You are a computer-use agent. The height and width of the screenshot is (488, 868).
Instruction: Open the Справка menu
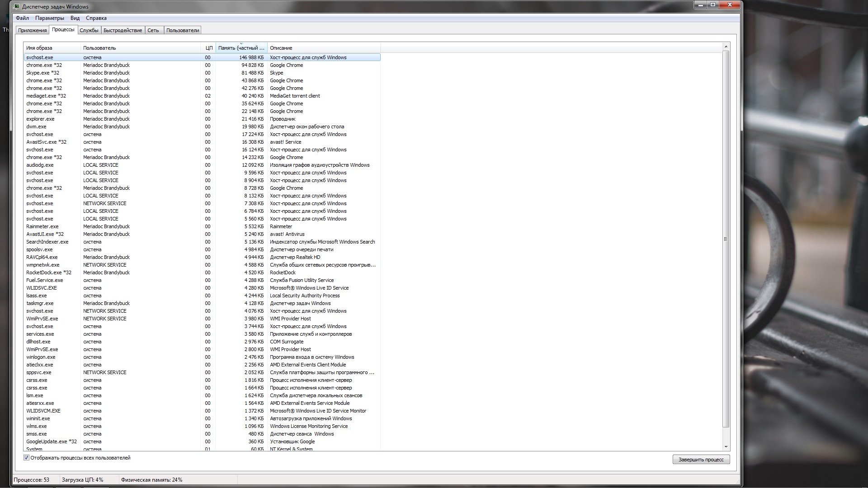click(96, 18)
